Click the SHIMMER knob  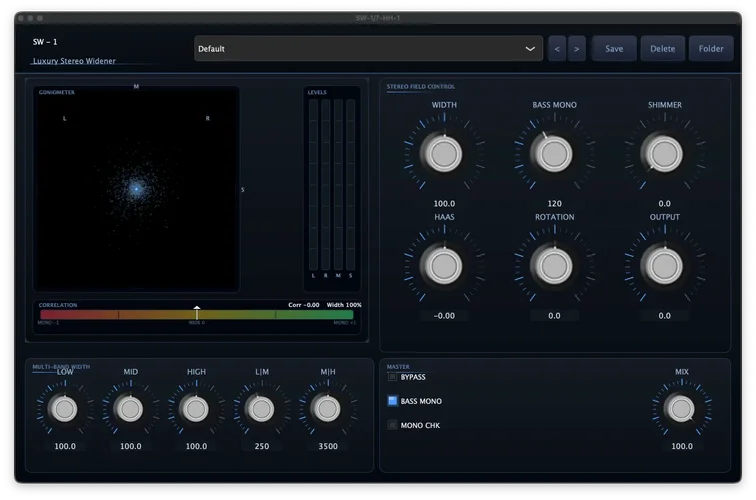(x=664, y=154)
